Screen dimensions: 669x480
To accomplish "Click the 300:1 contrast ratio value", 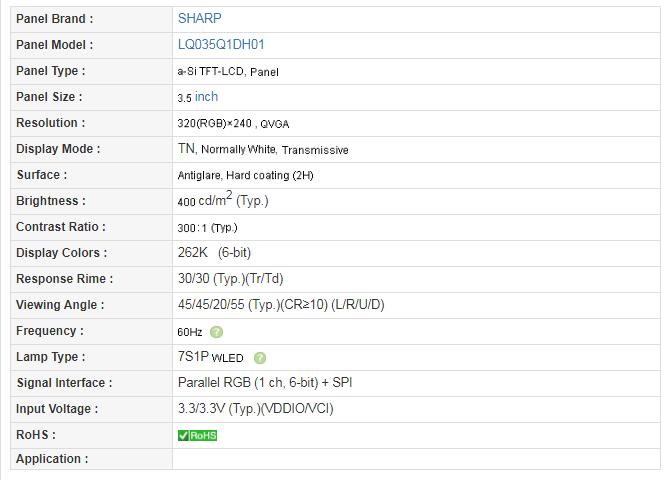I will pos(207,227).
